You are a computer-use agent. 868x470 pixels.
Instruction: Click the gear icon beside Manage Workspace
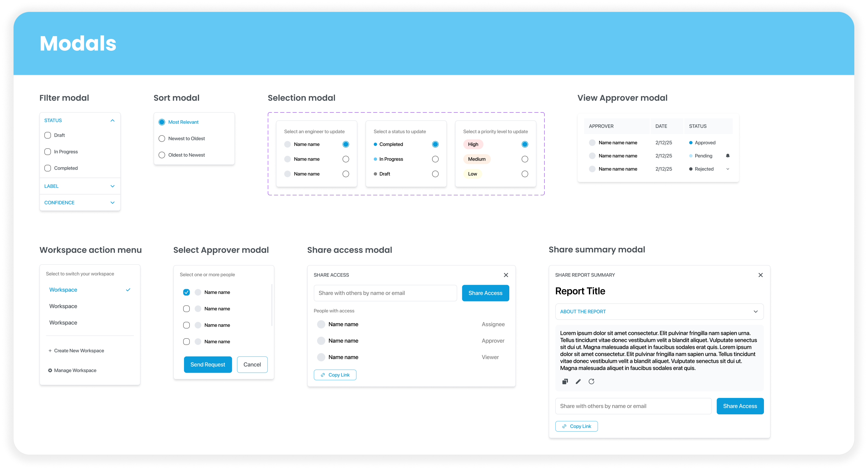point(50,370)
